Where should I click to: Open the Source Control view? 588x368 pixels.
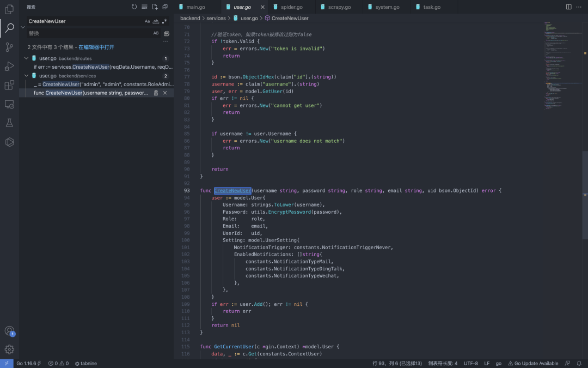coord(9,47)
